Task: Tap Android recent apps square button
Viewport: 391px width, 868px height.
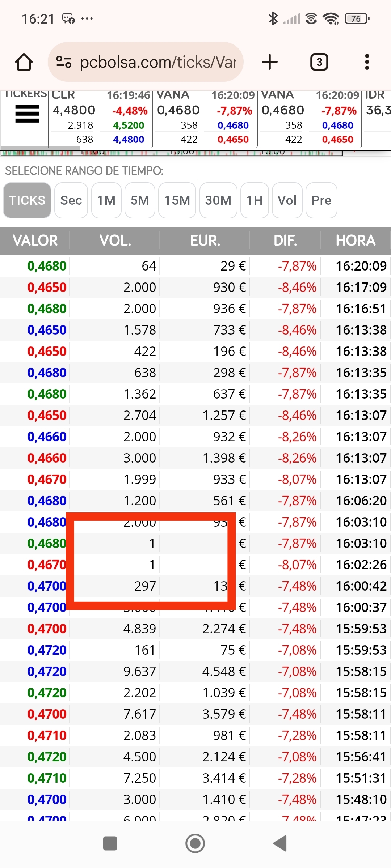Action: [110, 843]
